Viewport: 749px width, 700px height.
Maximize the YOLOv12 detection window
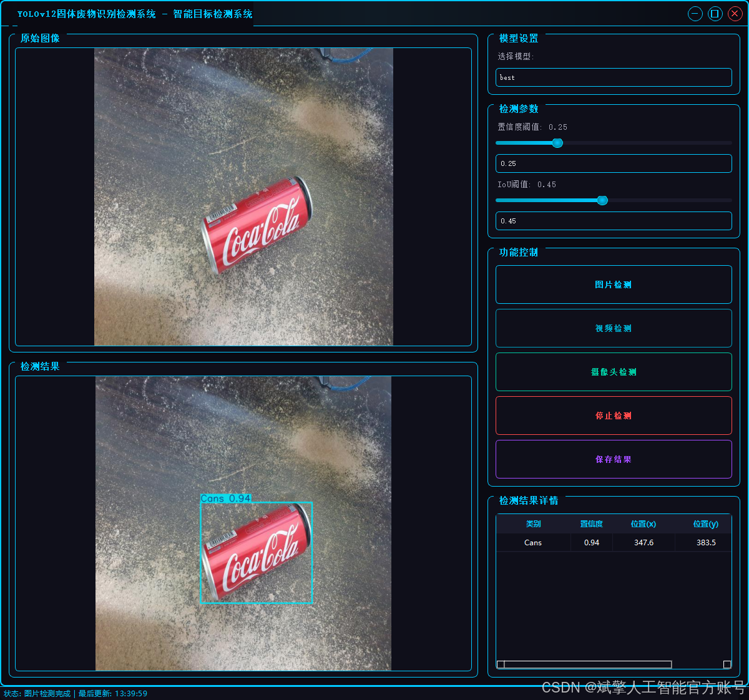[x=715, y=14]
